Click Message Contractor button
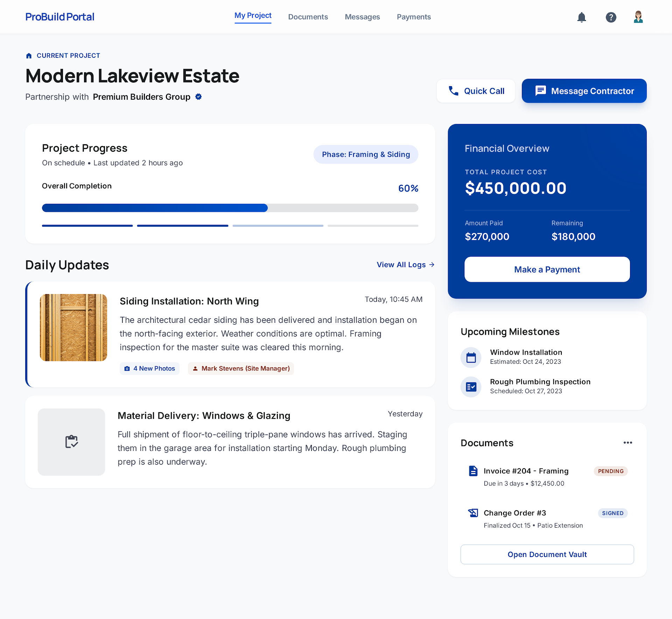Viewport: 672px width, 619px height. [584, 91]
